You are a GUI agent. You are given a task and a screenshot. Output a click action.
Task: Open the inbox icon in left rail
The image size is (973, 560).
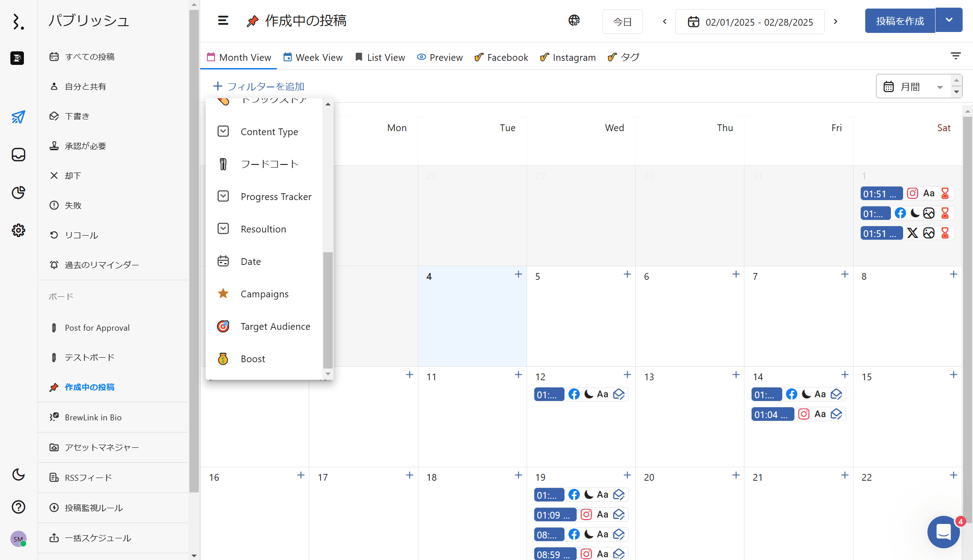coord(18,155)
